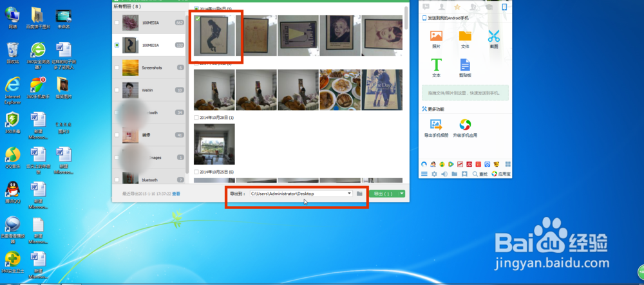Switch to the star tab in QQ panel
The height and width of the screenshot is (285, 644).
tap(457, 6)
